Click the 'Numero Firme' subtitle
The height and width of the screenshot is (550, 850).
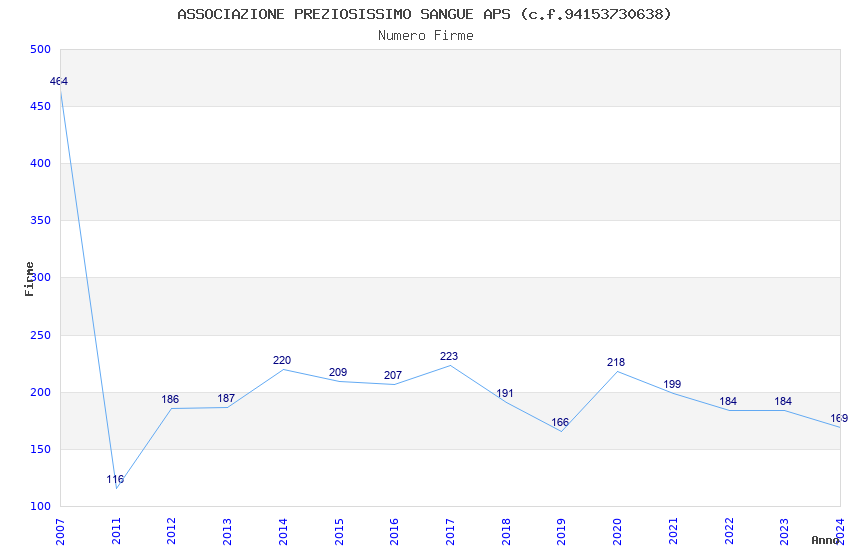tap(426, 36)
